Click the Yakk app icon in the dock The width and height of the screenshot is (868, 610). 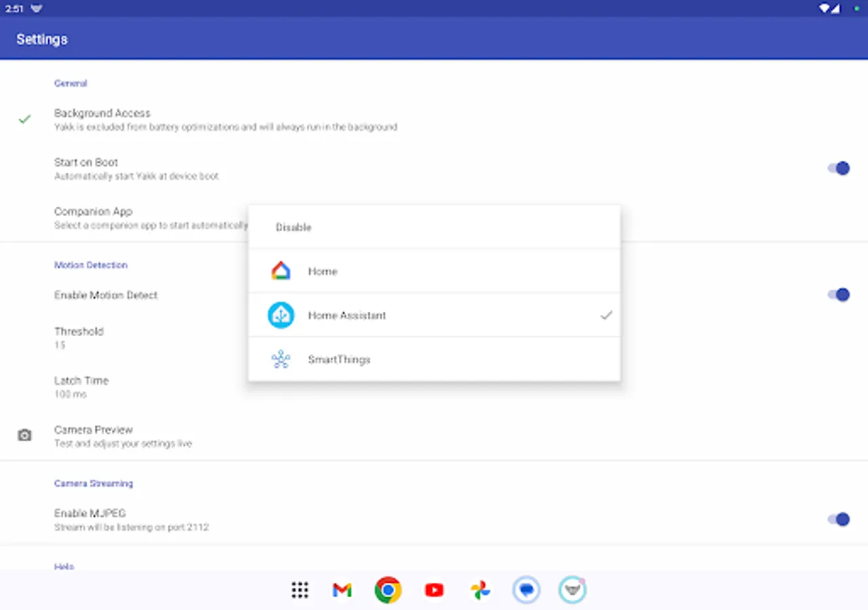coord(572,590)
